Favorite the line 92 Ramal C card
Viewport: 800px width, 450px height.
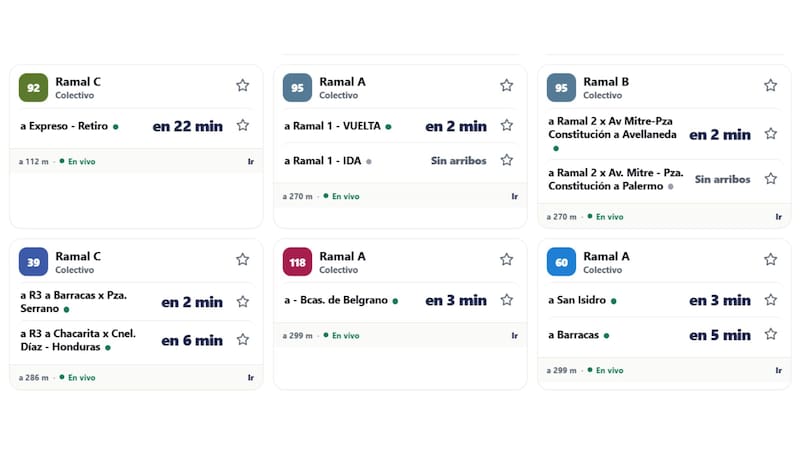(242, 85)
